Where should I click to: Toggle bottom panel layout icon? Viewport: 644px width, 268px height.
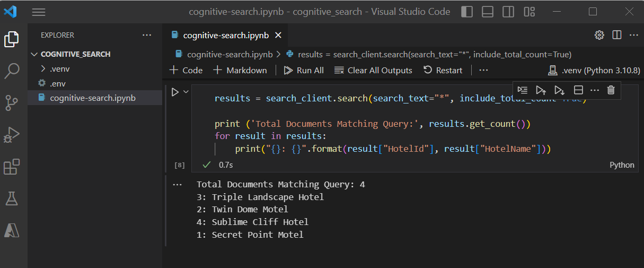[488, 12]
